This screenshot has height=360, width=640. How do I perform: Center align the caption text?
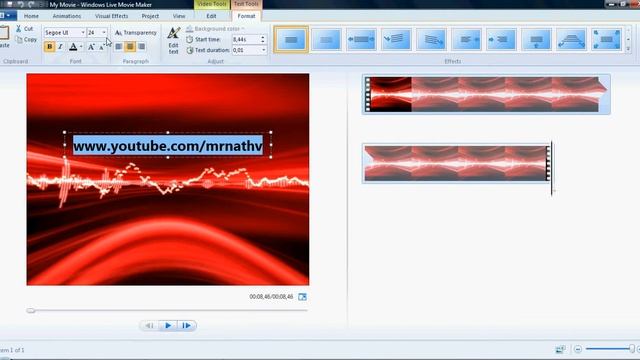(x=130, y=47)
